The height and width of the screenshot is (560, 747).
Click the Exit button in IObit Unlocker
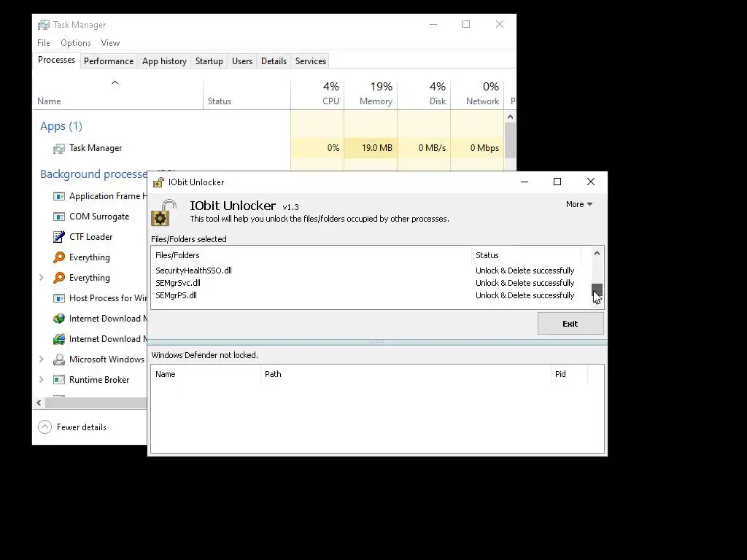[570, 324]
